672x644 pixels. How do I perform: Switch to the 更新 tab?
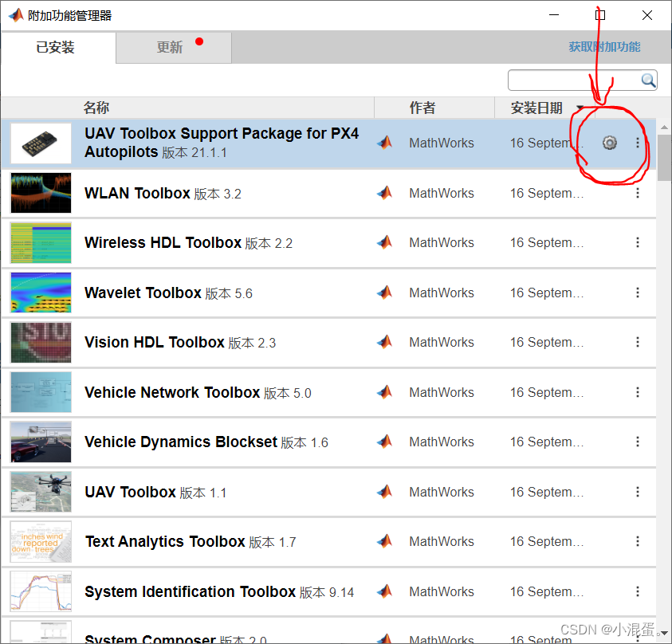(x=174, y=47)
